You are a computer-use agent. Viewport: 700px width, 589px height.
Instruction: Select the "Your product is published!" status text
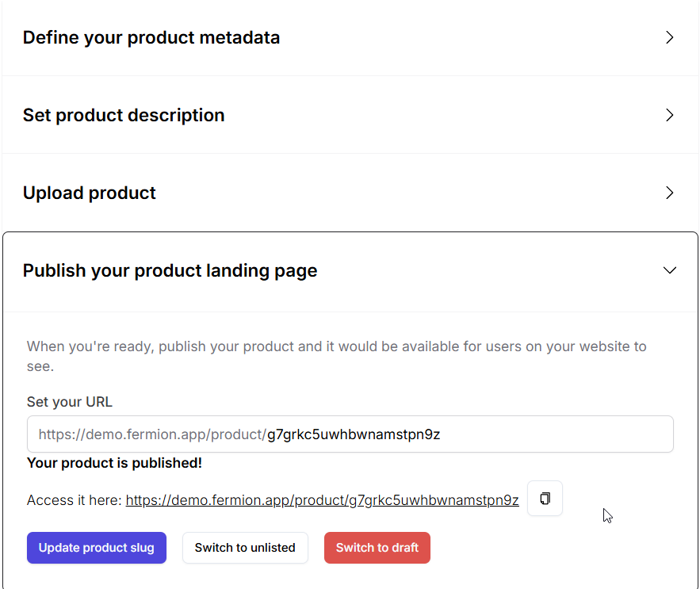click(x=114, y=463)
